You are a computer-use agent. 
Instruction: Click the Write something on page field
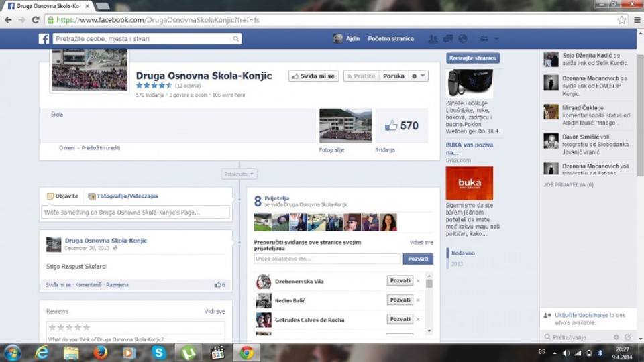coord(136,213)
